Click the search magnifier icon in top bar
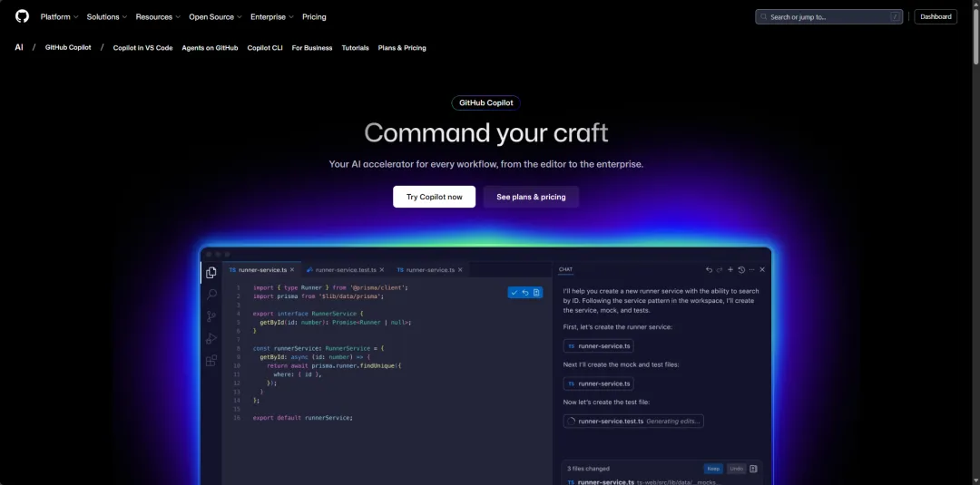The height and width of the screenshot is (485, 980). pos(764,17)
